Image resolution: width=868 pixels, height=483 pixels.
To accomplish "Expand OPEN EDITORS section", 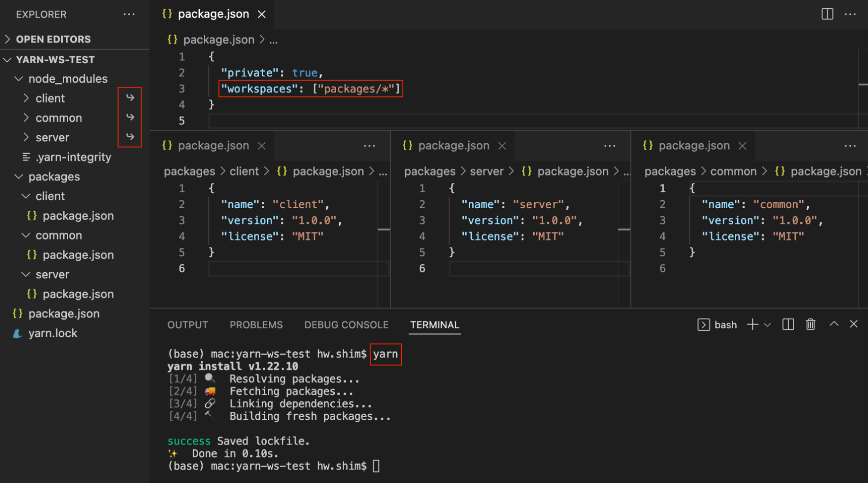I will pos(53,39).
